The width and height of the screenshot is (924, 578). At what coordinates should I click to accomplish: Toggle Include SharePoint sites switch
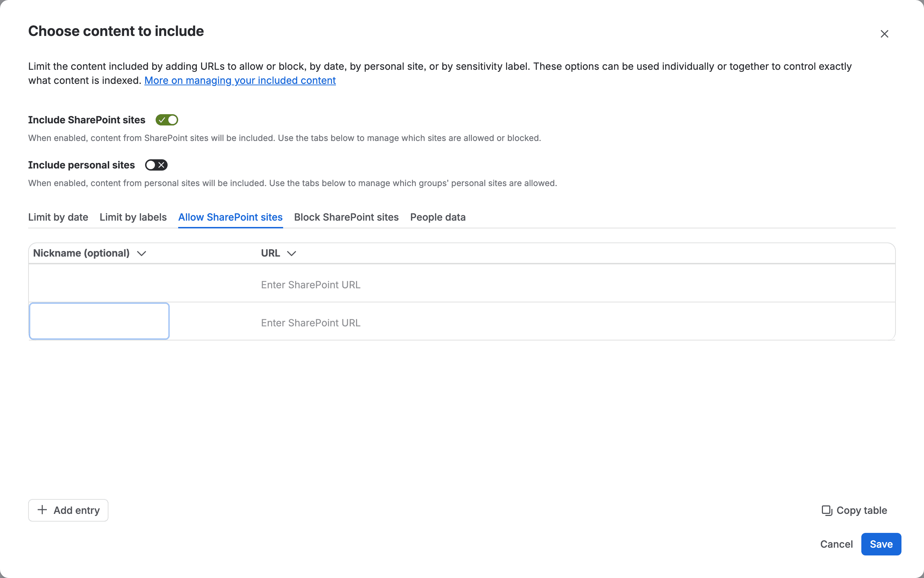coord(167,120)
